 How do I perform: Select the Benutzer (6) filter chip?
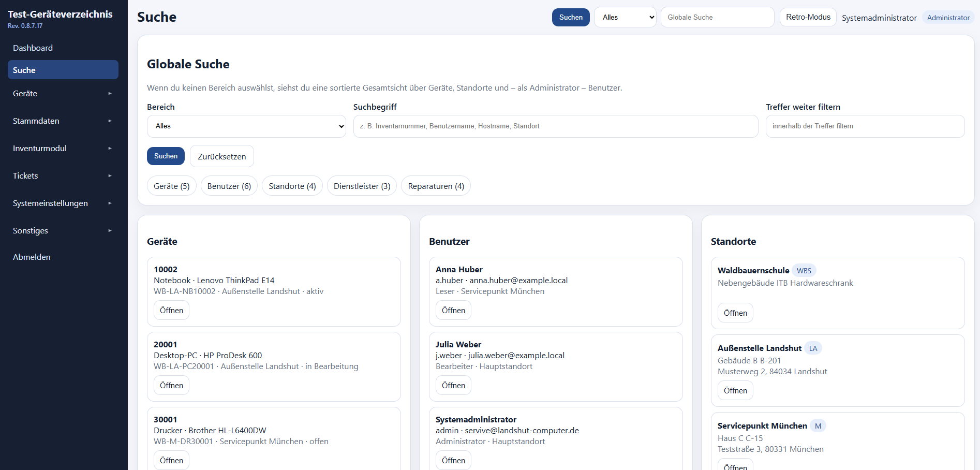[229, 186]
